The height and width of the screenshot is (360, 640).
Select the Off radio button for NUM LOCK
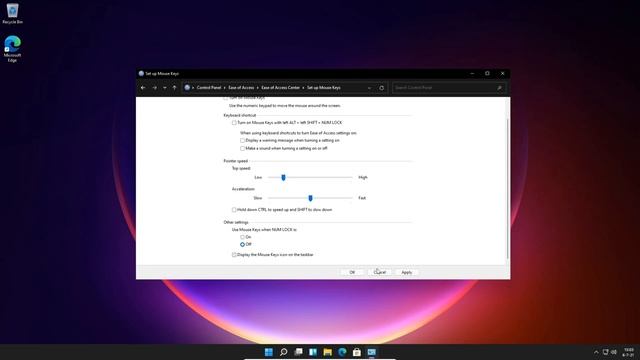pyautogui.click(x=242, y=244)
